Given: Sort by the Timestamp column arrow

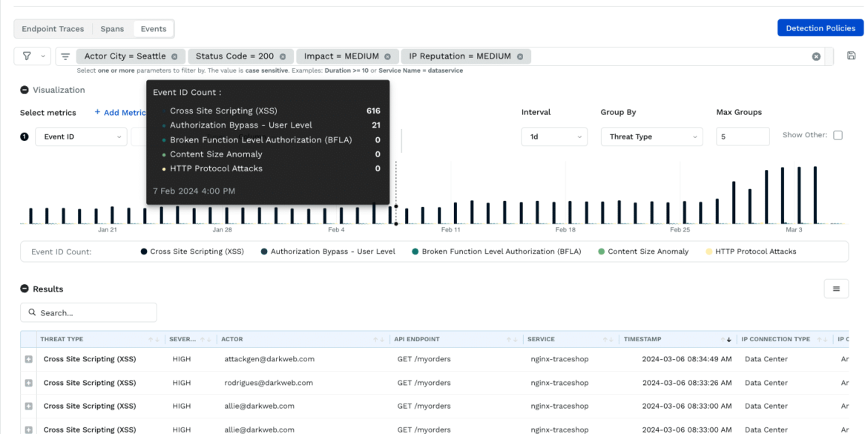Looking at the screenshot, I should click(728, 340).
